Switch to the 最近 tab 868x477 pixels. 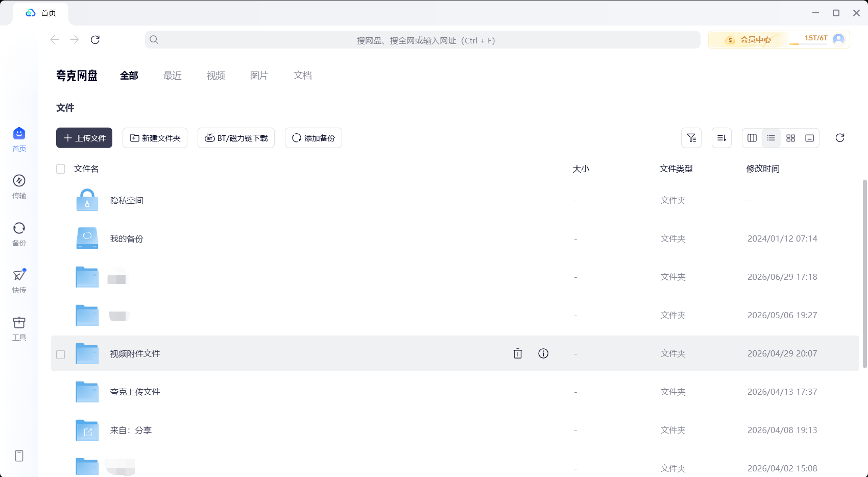pyautogui.click(x=173, y=76)
